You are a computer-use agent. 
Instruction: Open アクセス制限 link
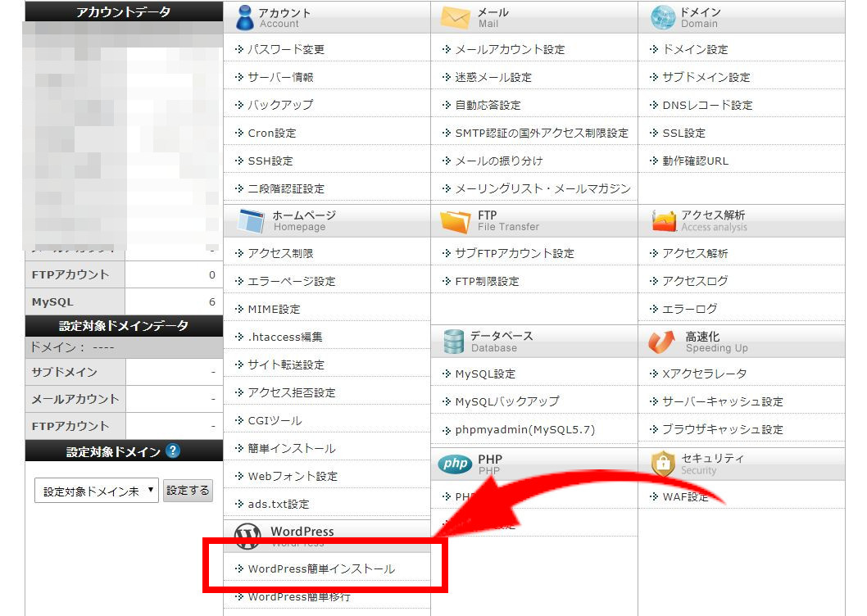(x=280, y=253)
